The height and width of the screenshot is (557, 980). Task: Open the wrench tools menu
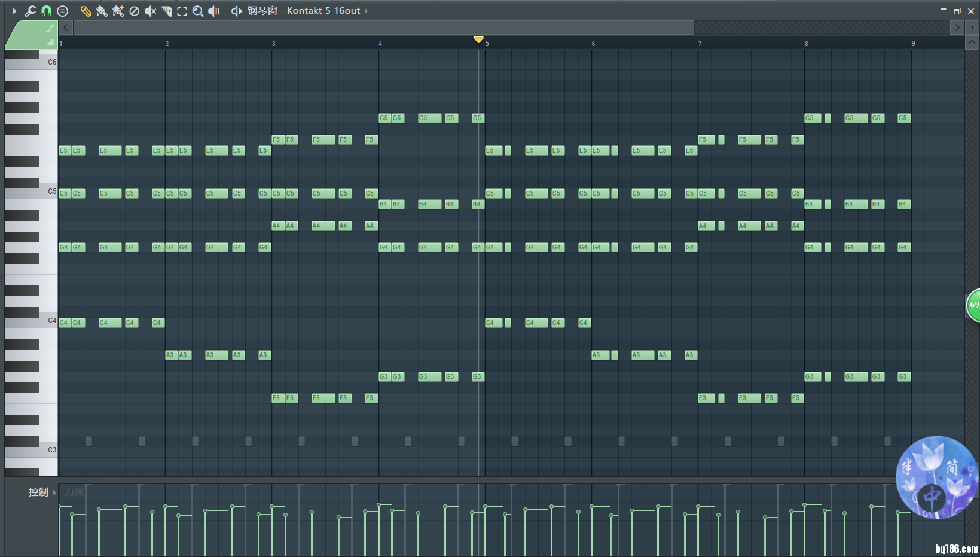tap(30, 11)
